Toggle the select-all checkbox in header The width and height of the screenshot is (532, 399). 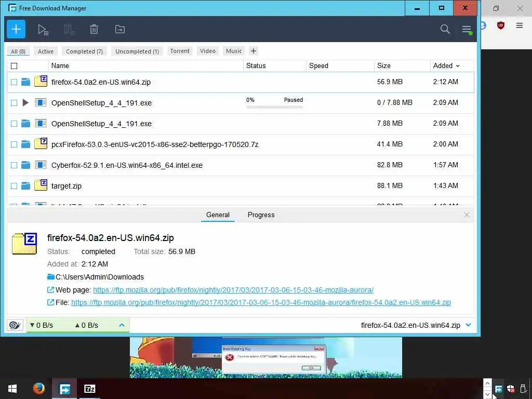(14, 66)
